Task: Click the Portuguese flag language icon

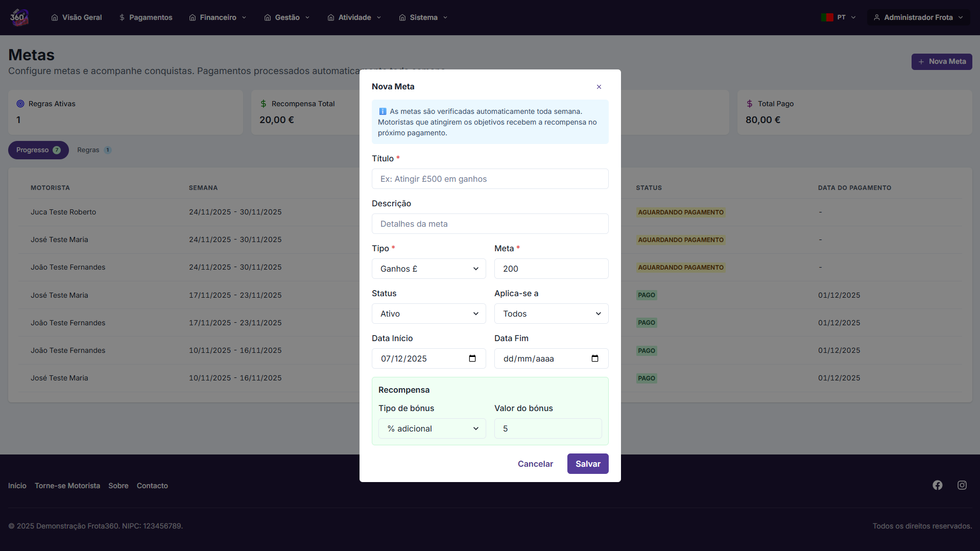Action: [827, 17]
